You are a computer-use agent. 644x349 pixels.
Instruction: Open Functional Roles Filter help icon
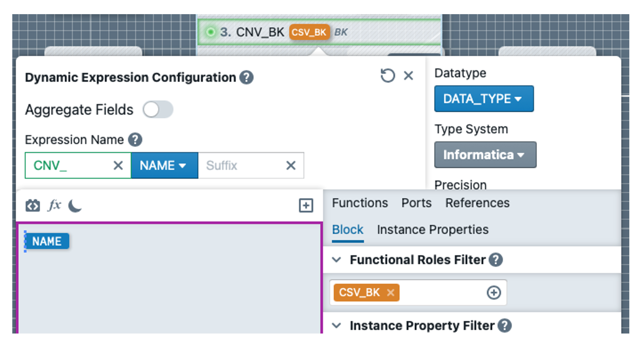(496, 260)
